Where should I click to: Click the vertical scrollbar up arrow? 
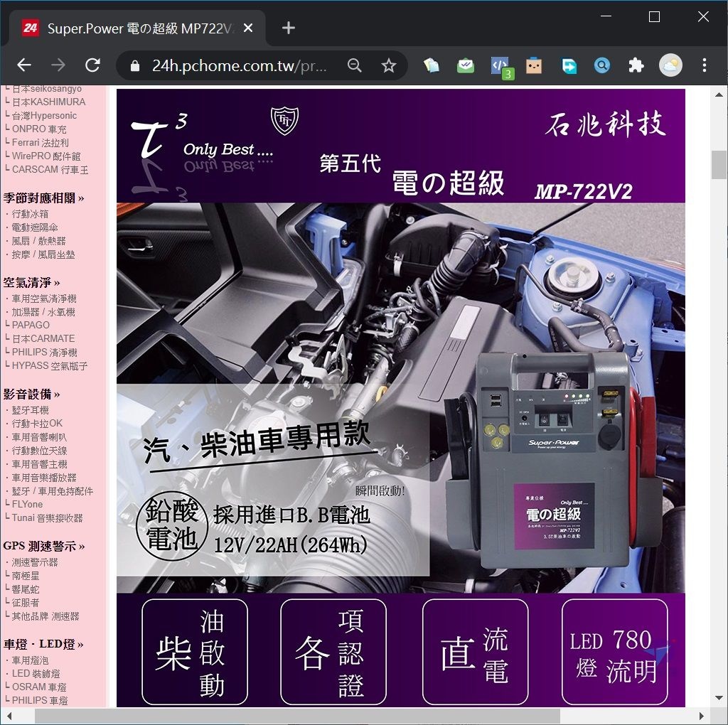pos(719,95)
